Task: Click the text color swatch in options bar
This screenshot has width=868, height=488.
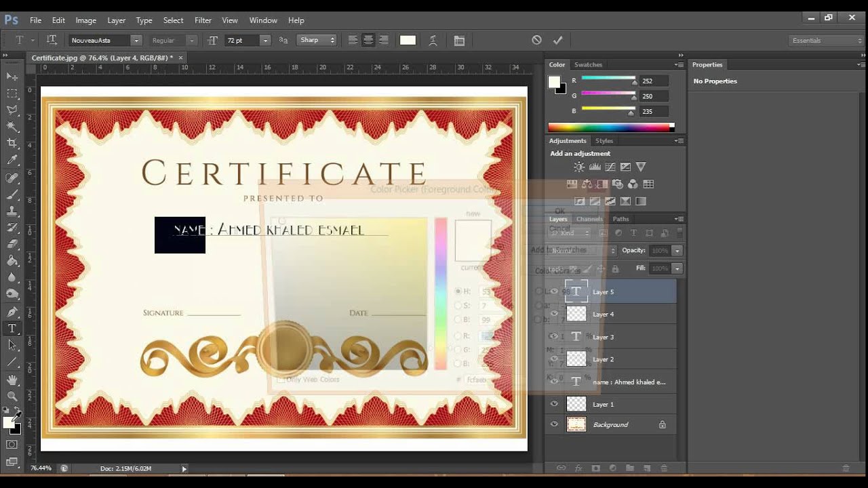Action: (x=408, y=41)
